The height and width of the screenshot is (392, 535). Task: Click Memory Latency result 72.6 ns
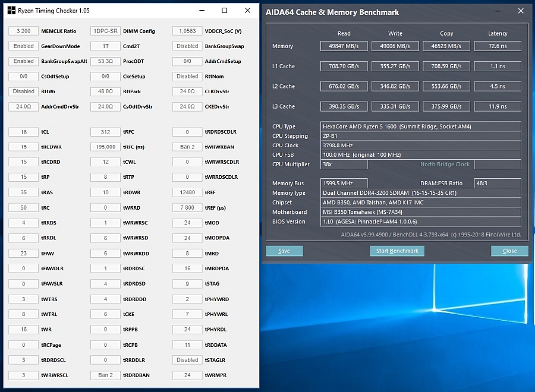point(498,46)
